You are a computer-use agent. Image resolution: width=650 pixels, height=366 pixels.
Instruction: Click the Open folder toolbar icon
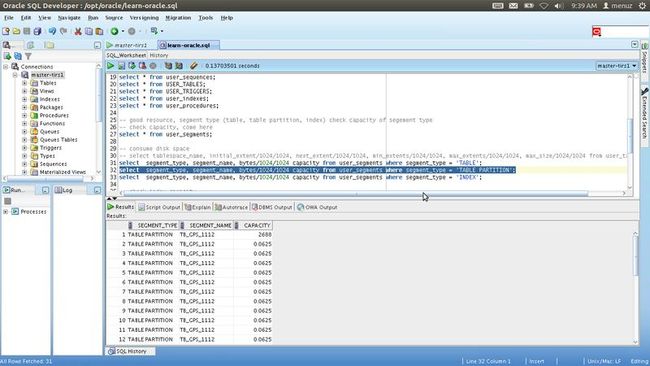tap(16, 31)
